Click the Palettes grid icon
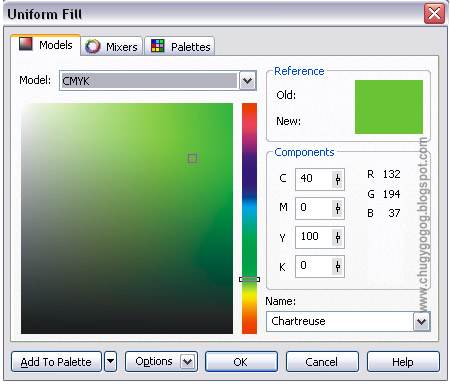The width and height of the screenshot is (450, 384). [x=158, y=46]
